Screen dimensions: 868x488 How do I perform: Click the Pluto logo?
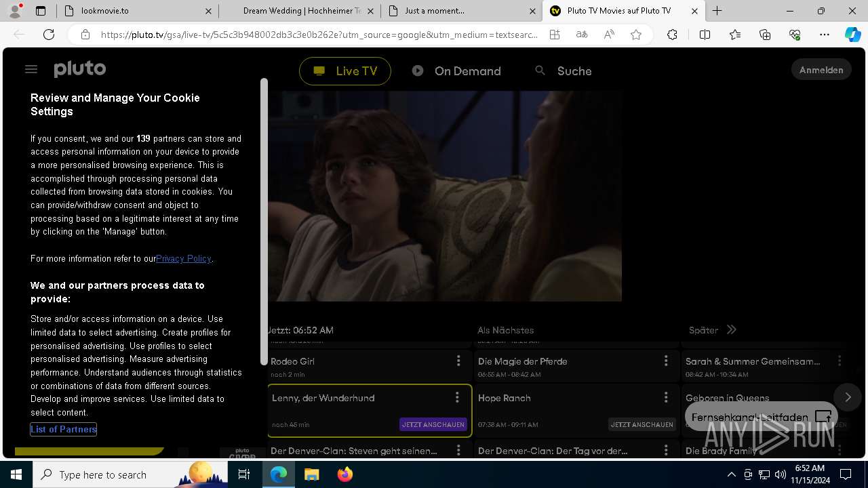click(80, 69)
